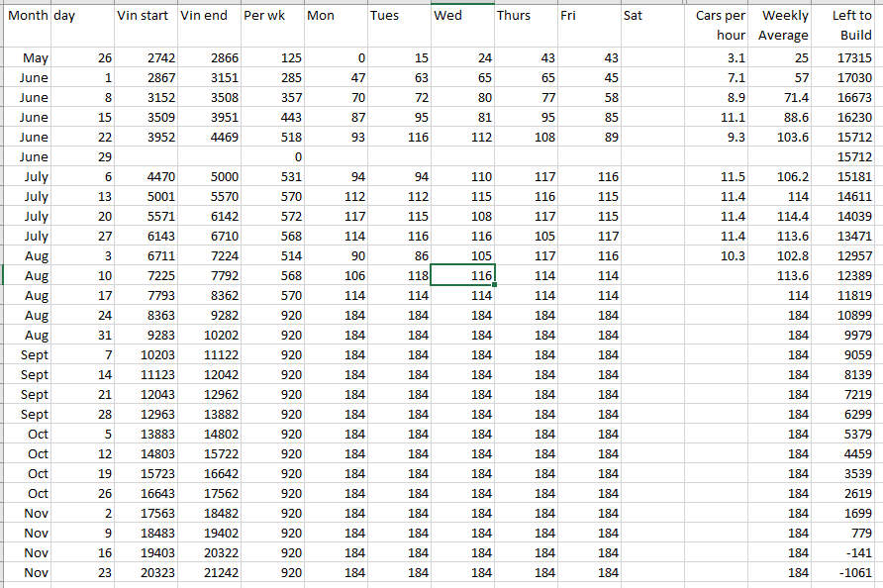Select the 'Cars per hour' header cell

(717, 26)
